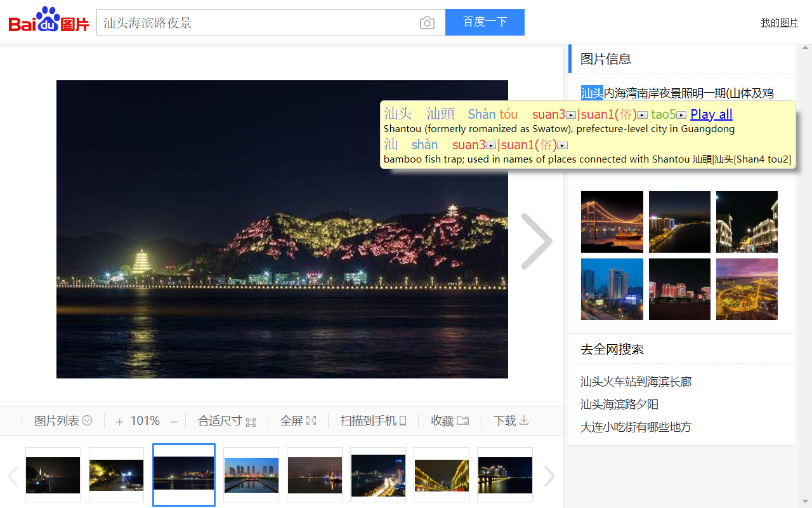
Task: Click the filmstrip right scroll arrow
Action: coord(549,476)
